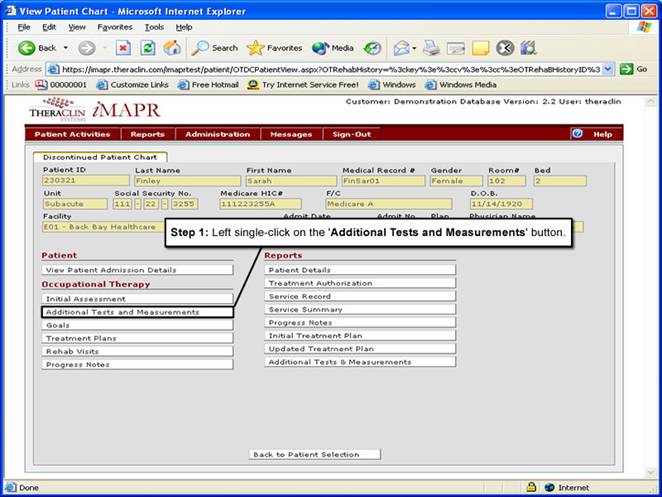Click the Stop loading icon
Image resolution: width=662 pixels, height=497 pixels.
(x=123, y=47)
